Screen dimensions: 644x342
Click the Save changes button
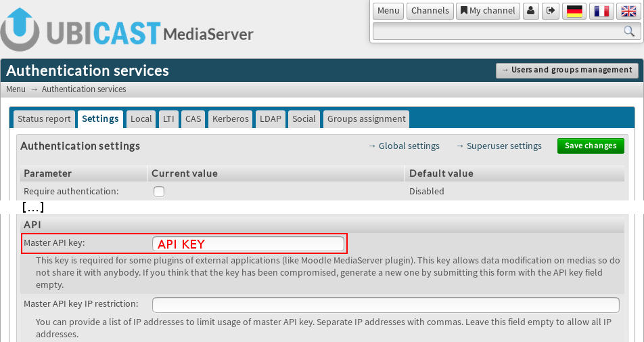(591, 146)
